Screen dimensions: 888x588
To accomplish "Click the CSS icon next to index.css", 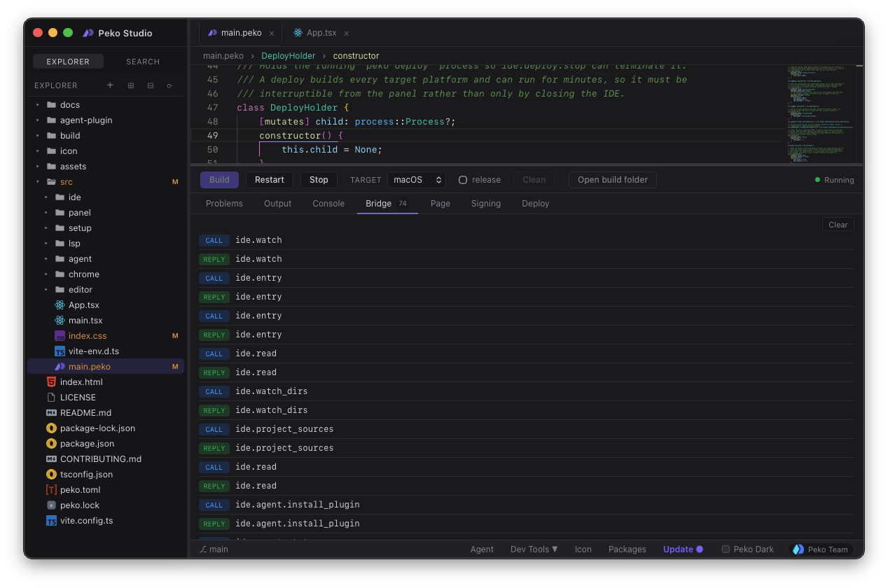I will coord(60,336).
